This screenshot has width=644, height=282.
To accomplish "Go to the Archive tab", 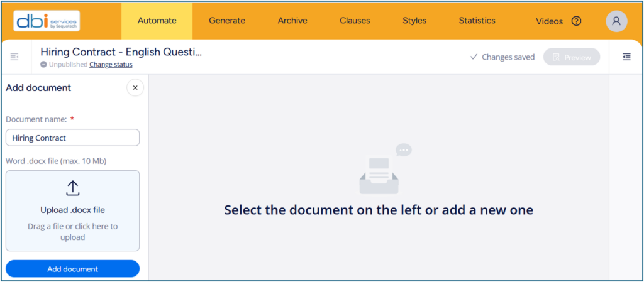I will point(292,21).
